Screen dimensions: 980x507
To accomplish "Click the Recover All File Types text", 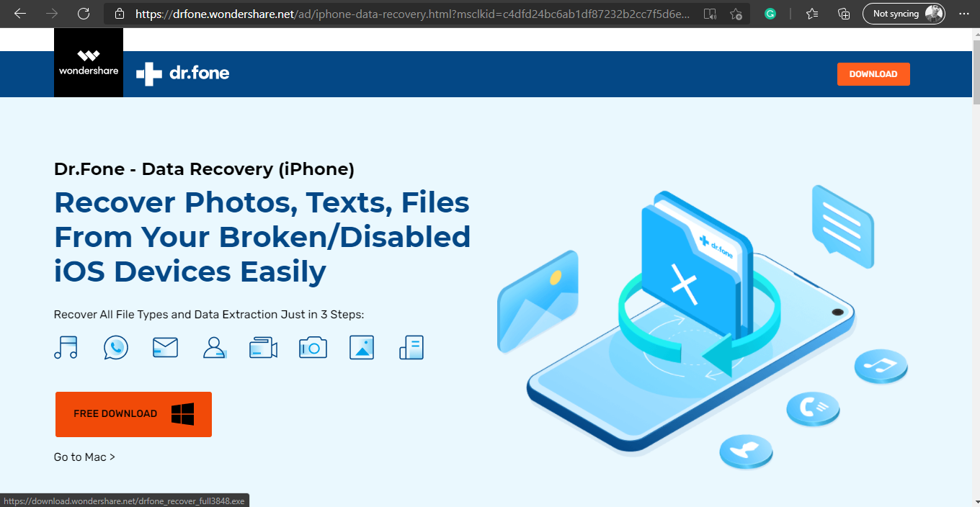I will [x=209, y=315].
